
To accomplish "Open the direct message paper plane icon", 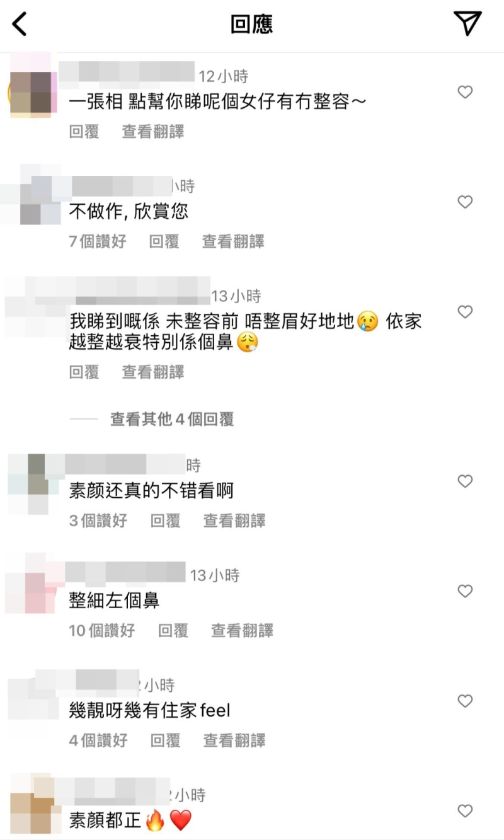I will point(467,23).
